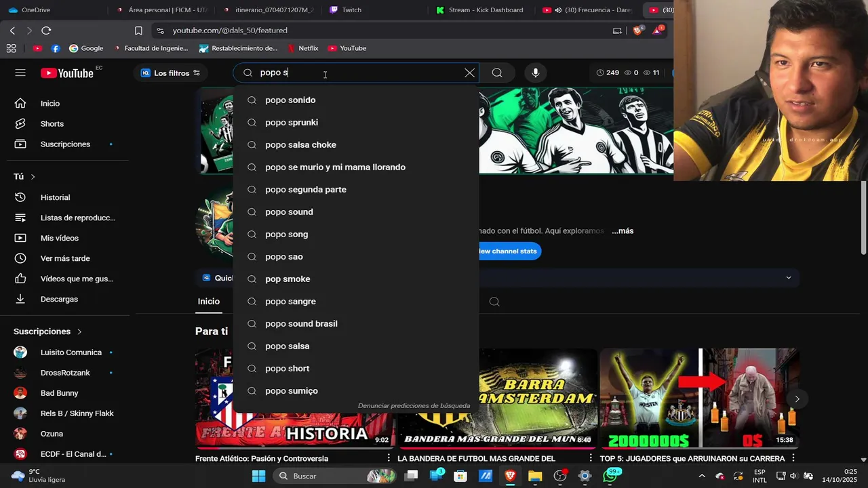Open the Facebook bookmark icon
Image resolution: width=868 pixels, height=488 pixels.
tap(56, 48)
